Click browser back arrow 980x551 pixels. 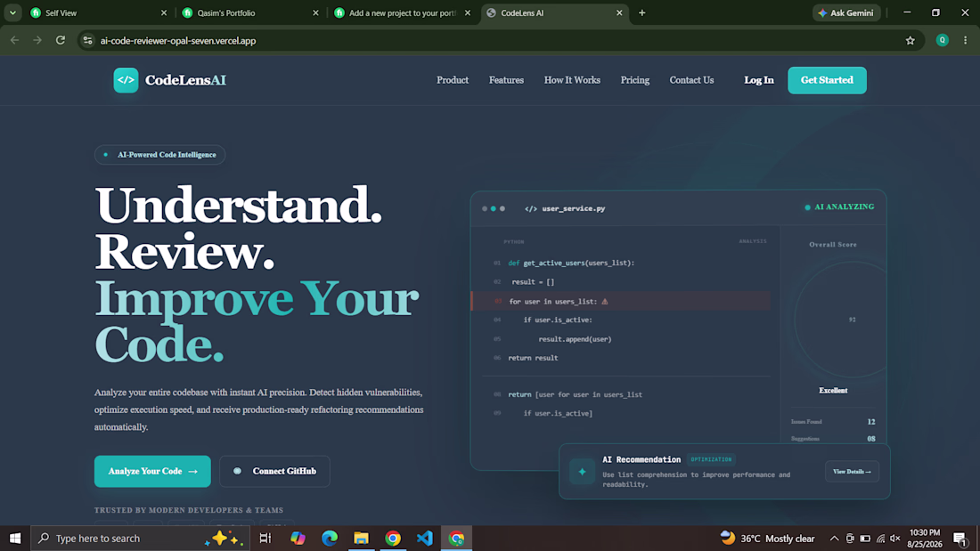[x=14, y=41]
